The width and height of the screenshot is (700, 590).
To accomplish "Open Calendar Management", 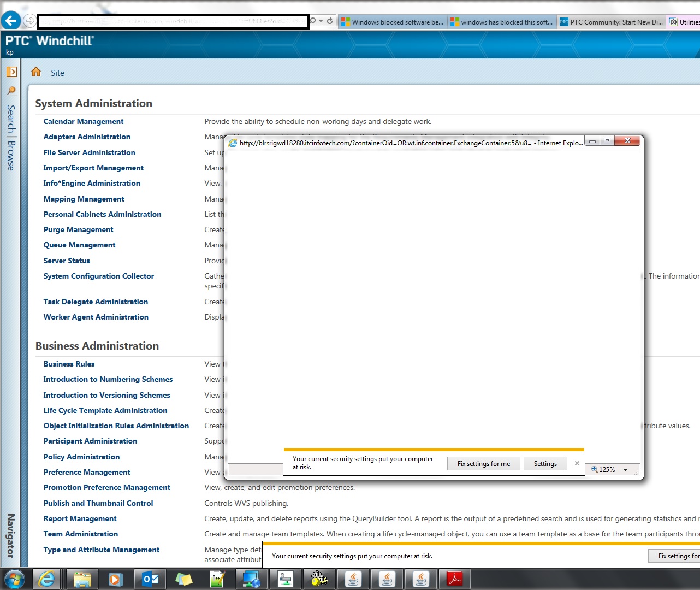I will pyautogui.click(x=84, y=121).
